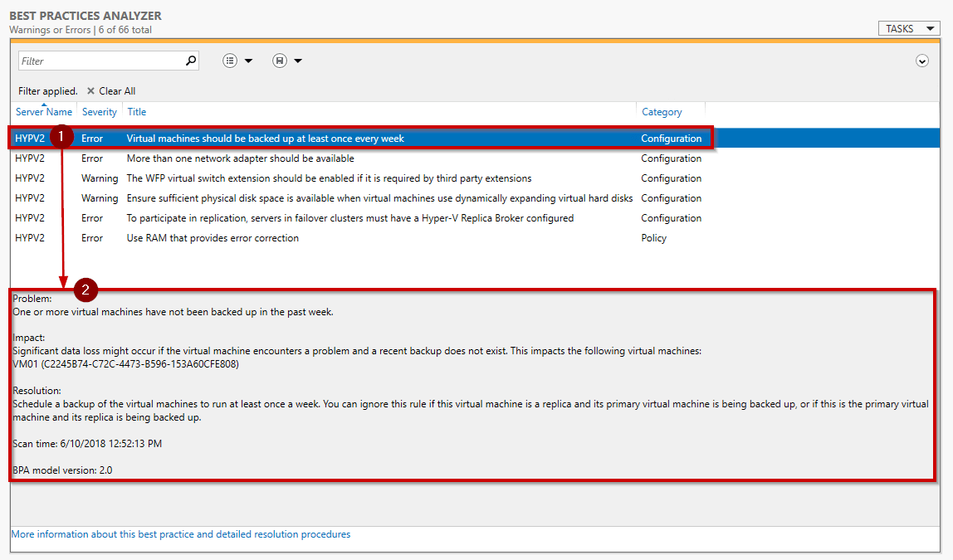Select row 'Ensure sufficient physical disk space is available'
The height and width of the screenshot is (560, 953).
click(475, 198)
